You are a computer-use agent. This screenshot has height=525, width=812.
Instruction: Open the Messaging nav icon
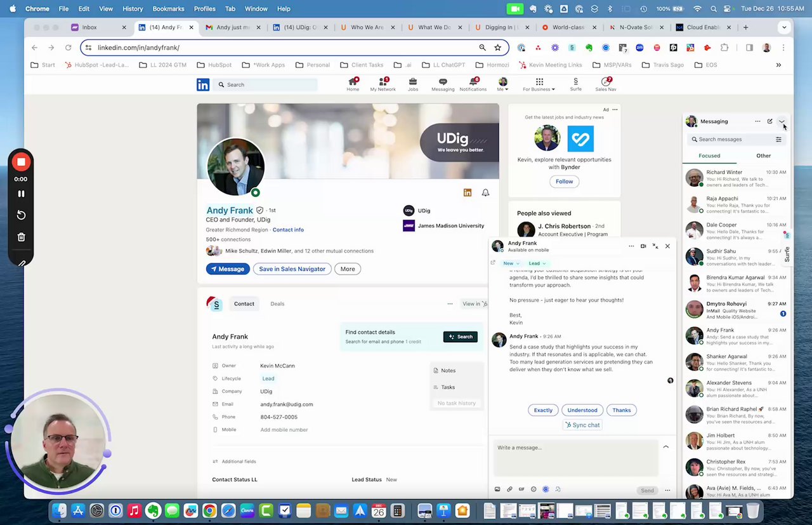(443, 84)
